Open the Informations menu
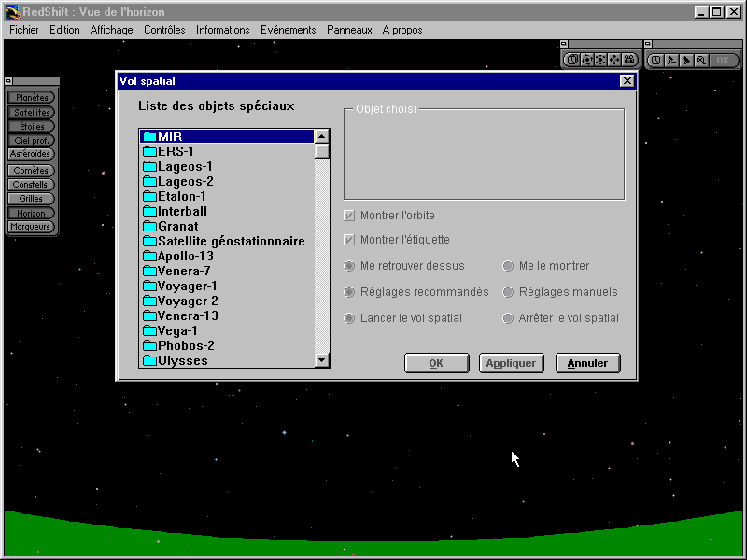This screenshot has height=560, width=747. [222, 30]
